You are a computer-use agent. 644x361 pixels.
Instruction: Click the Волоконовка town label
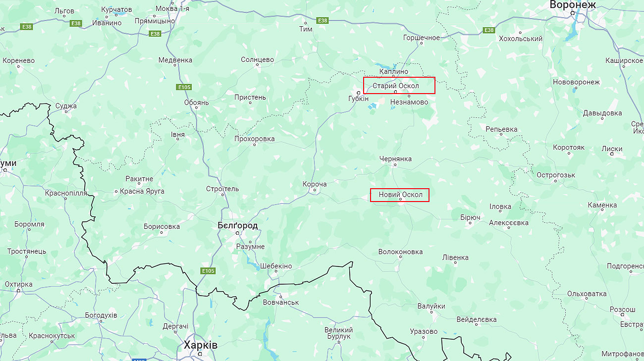(400, 252)
